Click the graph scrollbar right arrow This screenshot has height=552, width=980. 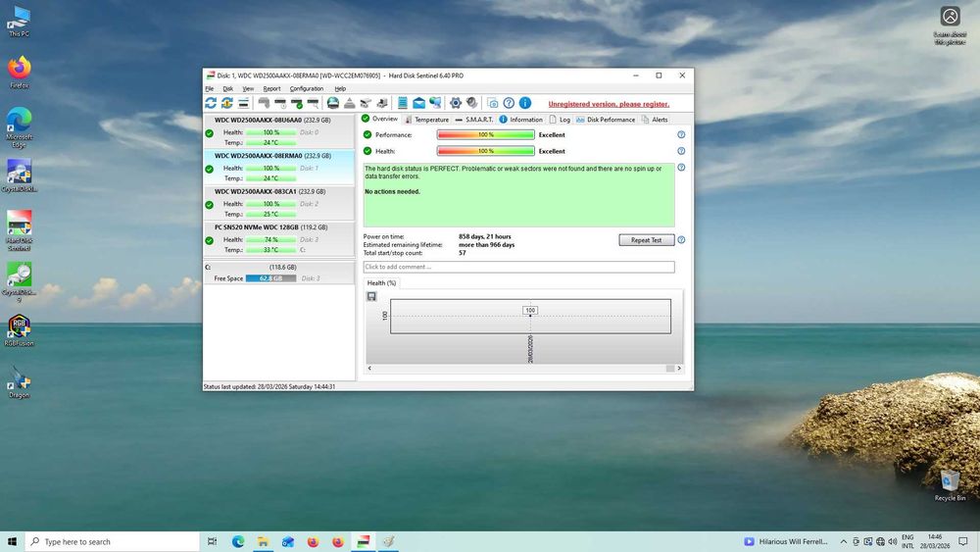[x=679, y=369]
